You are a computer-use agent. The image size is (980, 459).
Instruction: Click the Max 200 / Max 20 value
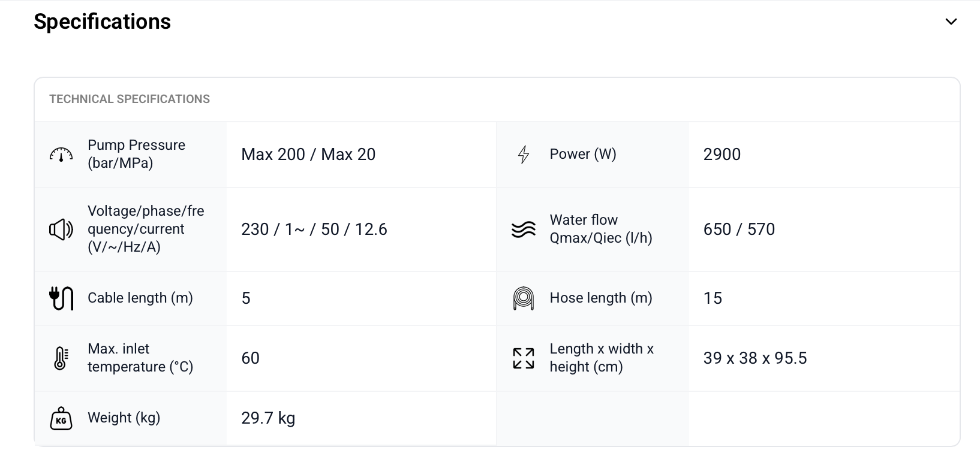point(308,155)
